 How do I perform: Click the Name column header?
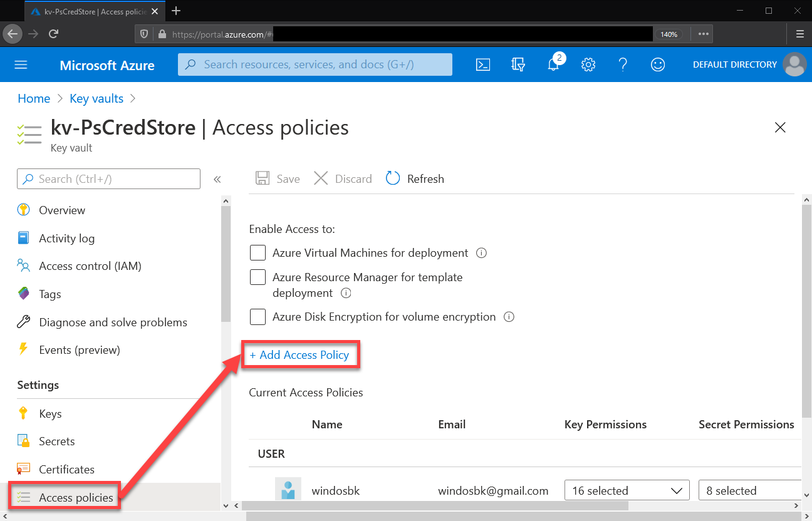click(x=327, y=425)
